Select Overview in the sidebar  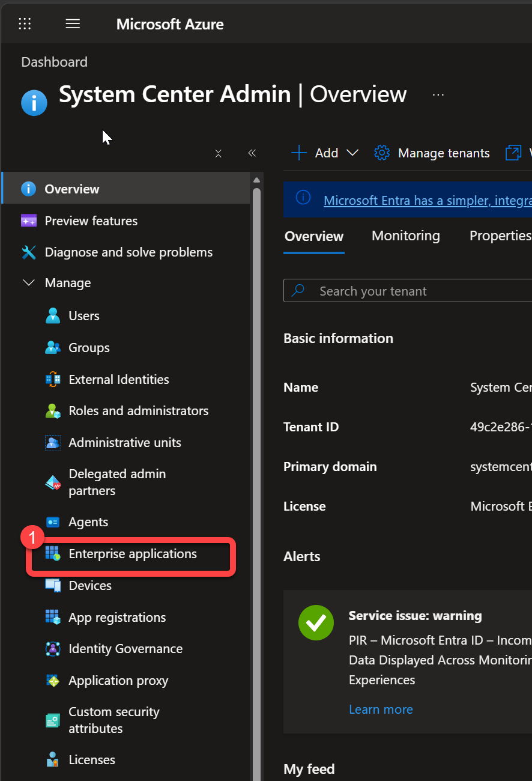125,189
